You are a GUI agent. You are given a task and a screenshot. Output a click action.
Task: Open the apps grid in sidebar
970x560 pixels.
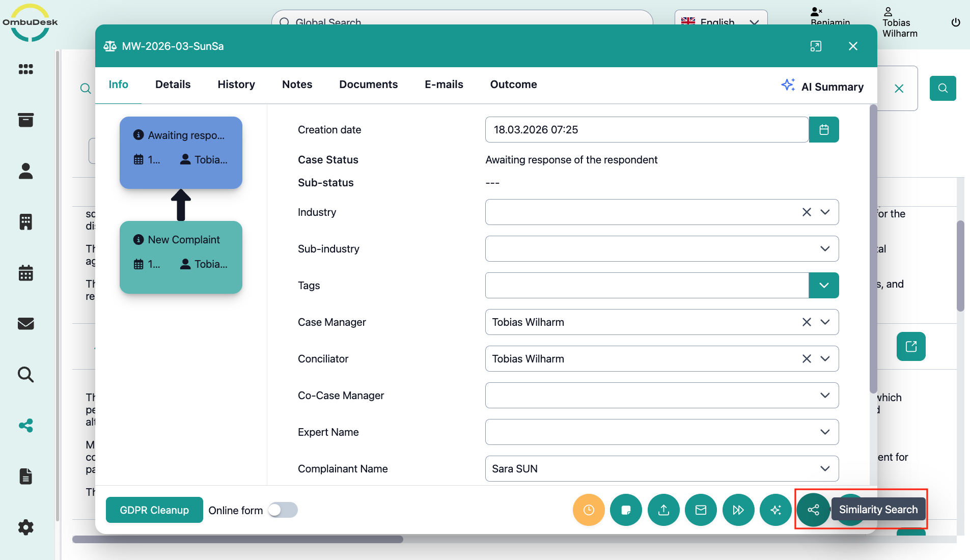click(25, 69)
